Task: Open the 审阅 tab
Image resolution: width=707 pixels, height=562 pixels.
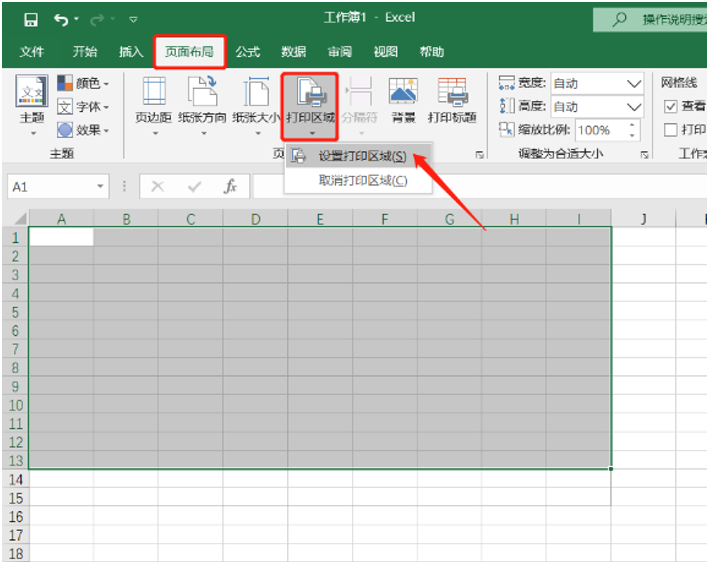Action: [x=340, y=51]
